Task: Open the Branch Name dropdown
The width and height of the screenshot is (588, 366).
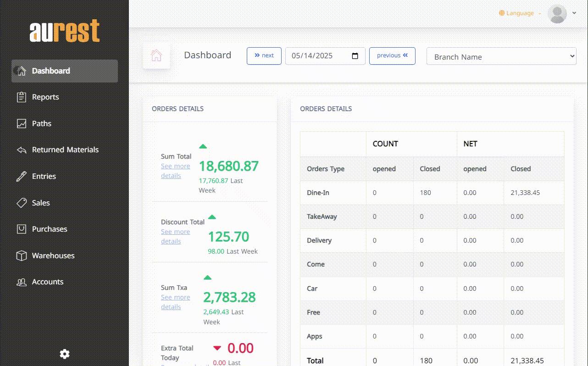Action: 501,56
